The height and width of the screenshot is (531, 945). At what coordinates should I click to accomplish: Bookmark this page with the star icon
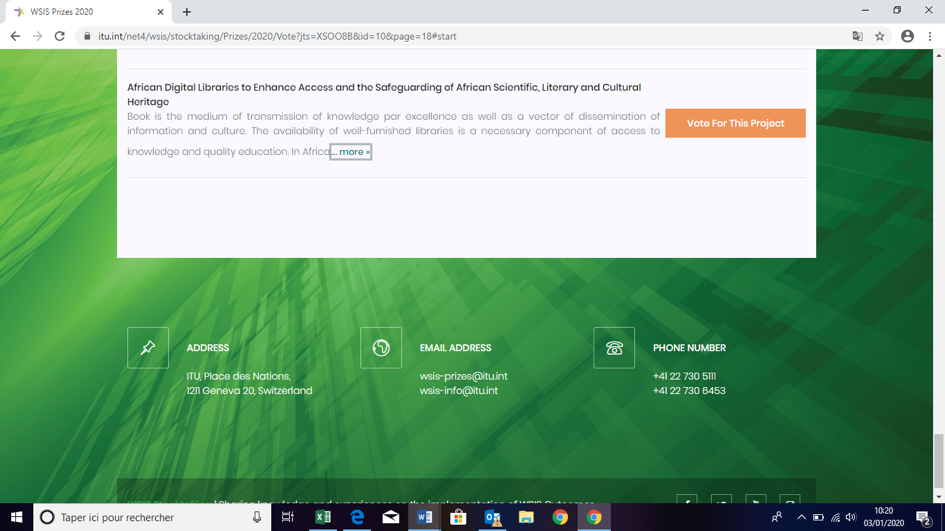coord(880,36)
